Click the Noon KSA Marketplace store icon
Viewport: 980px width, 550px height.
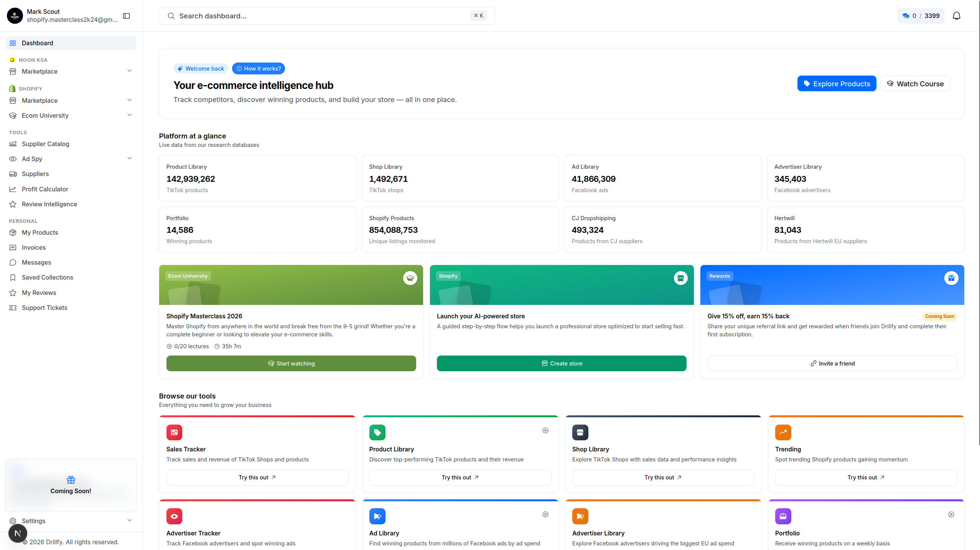pyautogui.click(x=13, y=71)
